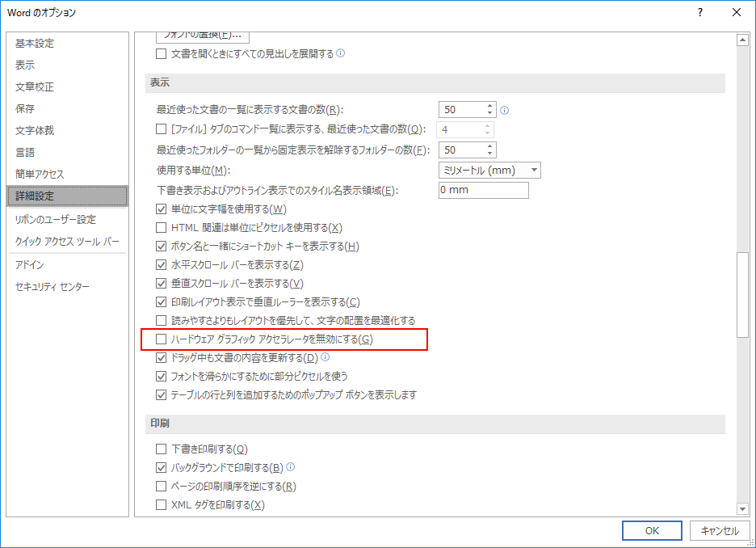This screenshot has height=548, width=756.
Task: Increase unpinned folders count spinner up arrow
Action: click(x=489, y=146)
